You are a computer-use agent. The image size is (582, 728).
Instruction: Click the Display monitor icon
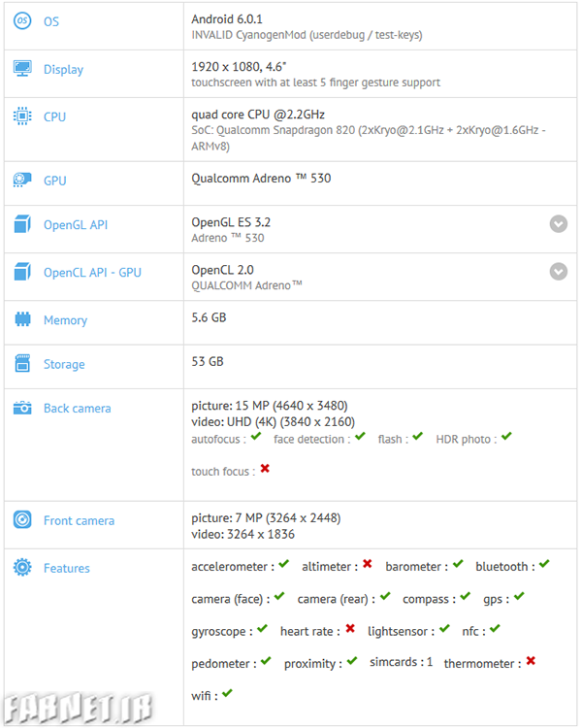(x=22, y=69)
